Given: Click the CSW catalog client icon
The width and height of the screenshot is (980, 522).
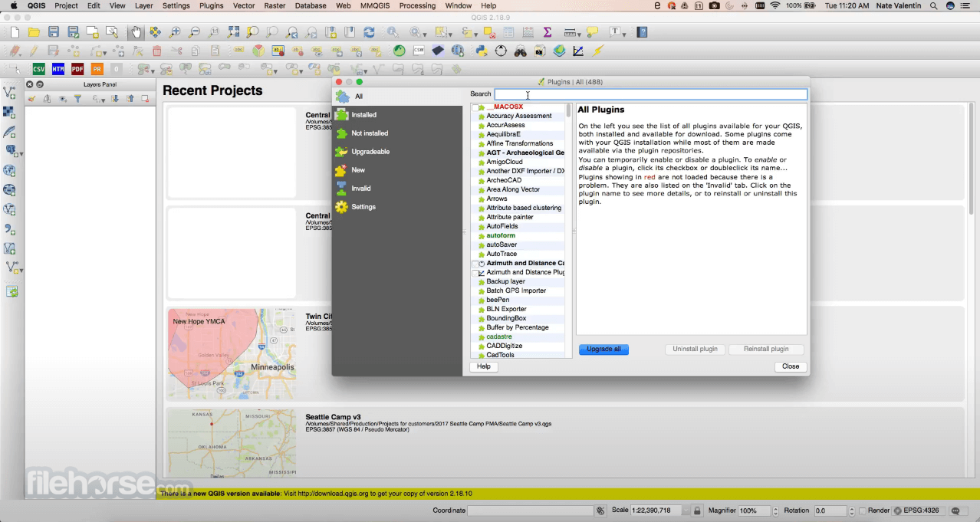Looking at the screenshot, I should (419, 51).
